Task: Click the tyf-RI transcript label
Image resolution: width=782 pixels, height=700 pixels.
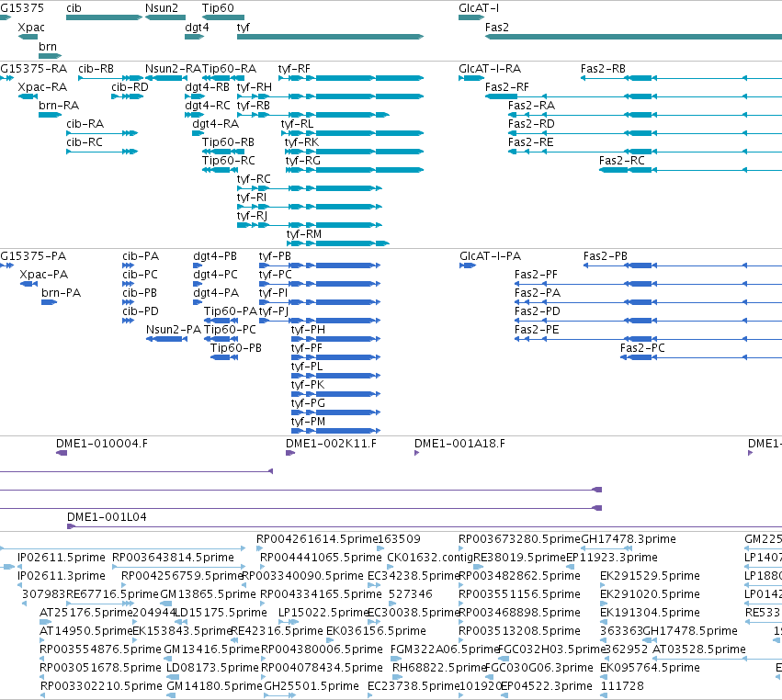Action: pos(252,198)
